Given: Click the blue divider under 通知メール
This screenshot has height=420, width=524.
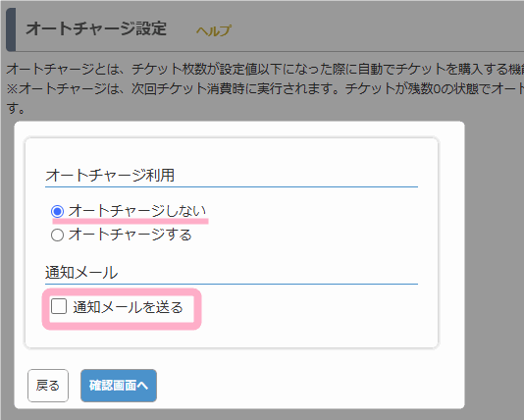Looking at the screenshot, I should pos(232,284).
